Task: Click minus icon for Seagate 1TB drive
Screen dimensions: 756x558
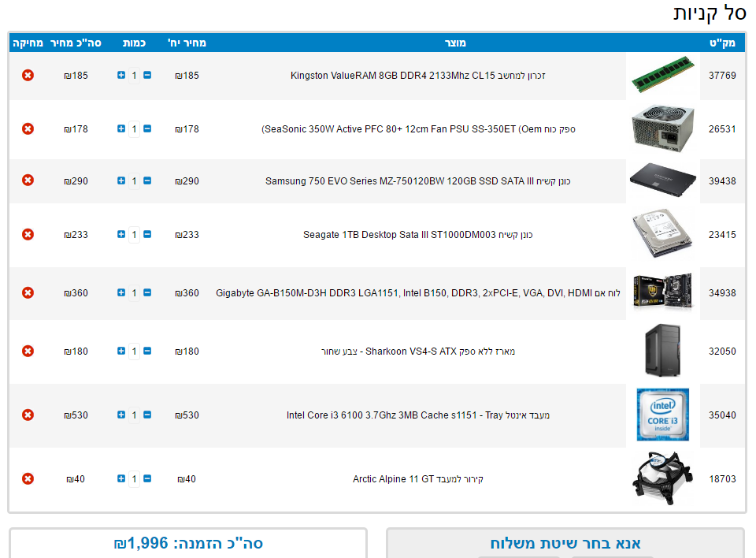Action: pos(147,234)
